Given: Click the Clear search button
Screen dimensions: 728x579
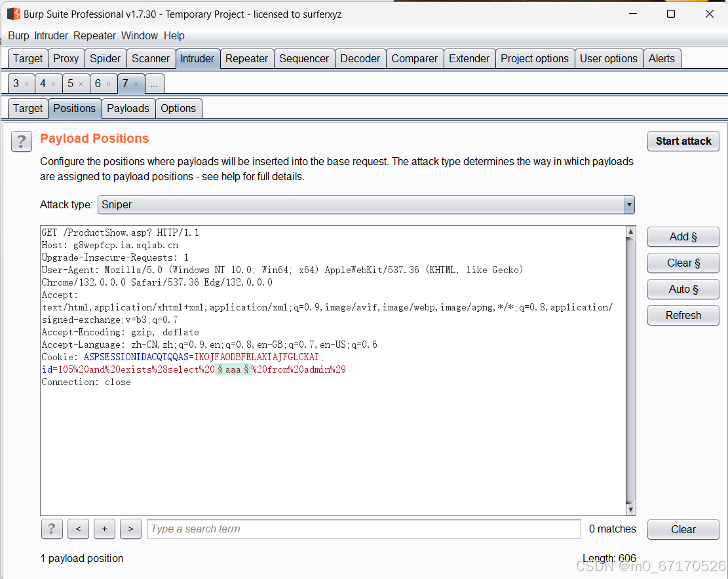Looking at the screenshot, I should pos(683,529).
